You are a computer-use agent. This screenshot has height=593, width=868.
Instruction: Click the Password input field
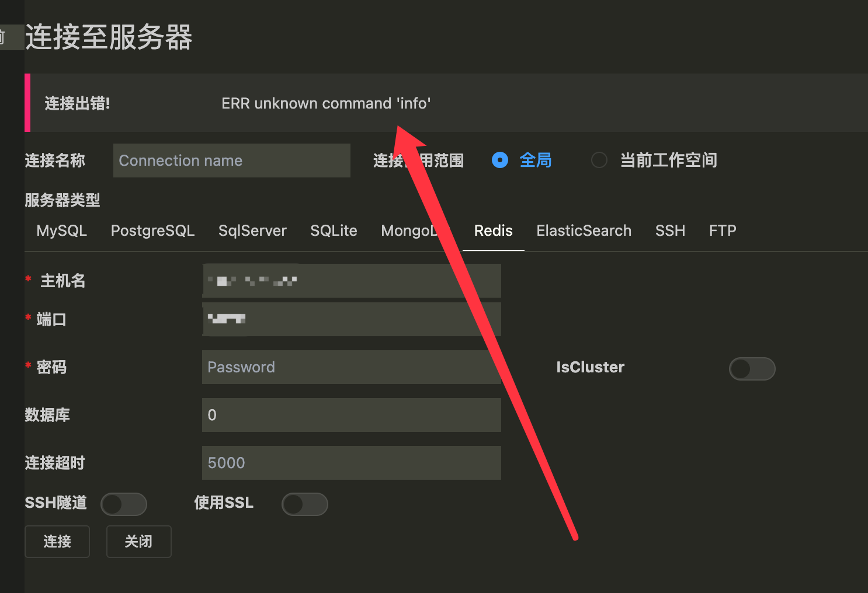tap(351, 367)
